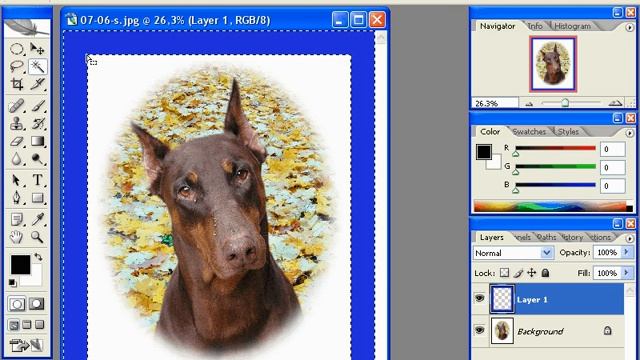
Task: Zoom in button in Navigator
Action: click(616, 103)
